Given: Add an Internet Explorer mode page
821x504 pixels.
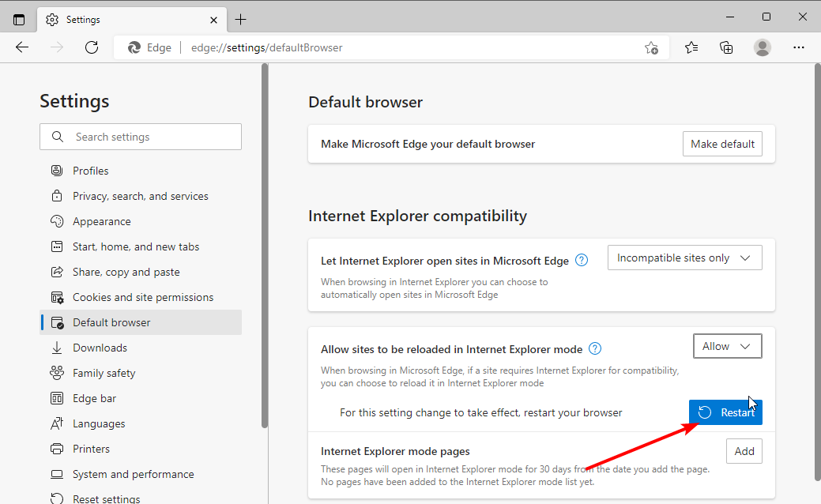Looking at the screenshot, I should pyautogui.click(x=744, y=451).
